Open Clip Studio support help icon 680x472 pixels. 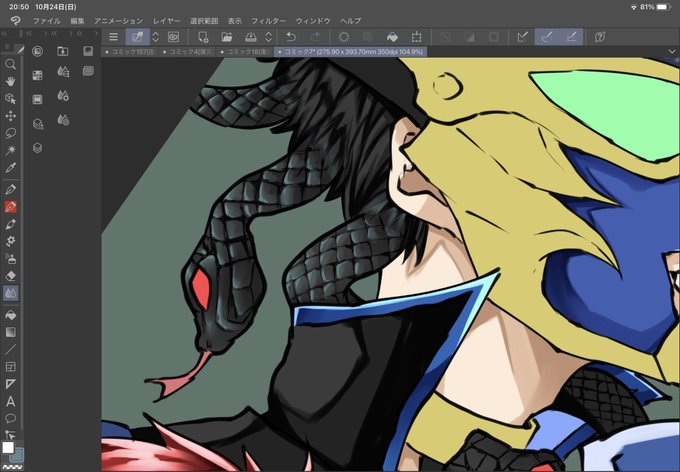600,37
